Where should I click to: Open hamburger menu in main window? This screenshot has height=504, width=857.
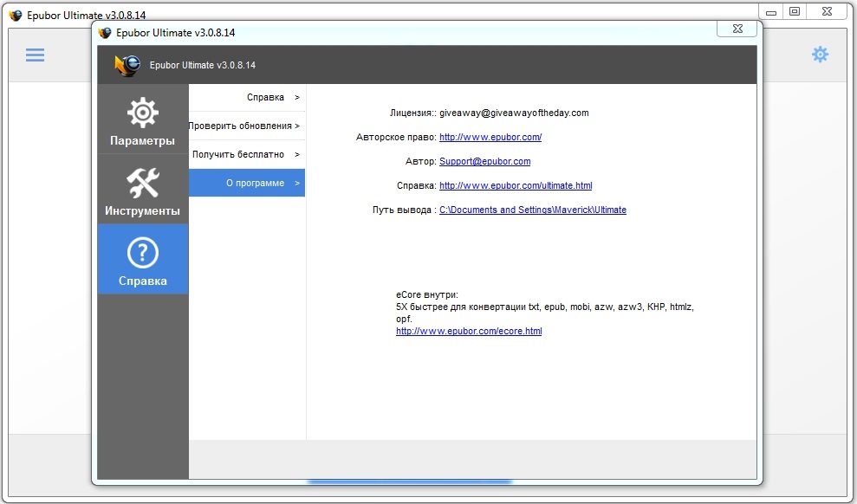click(x=35, y=55)
